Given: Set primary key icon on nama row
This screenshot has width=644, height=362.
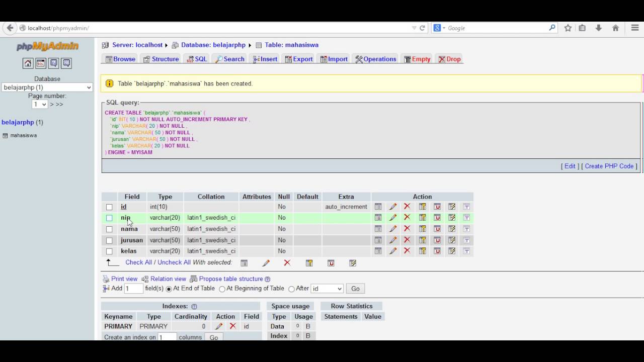Looking at the screenshot, I should tap(423, 229).
